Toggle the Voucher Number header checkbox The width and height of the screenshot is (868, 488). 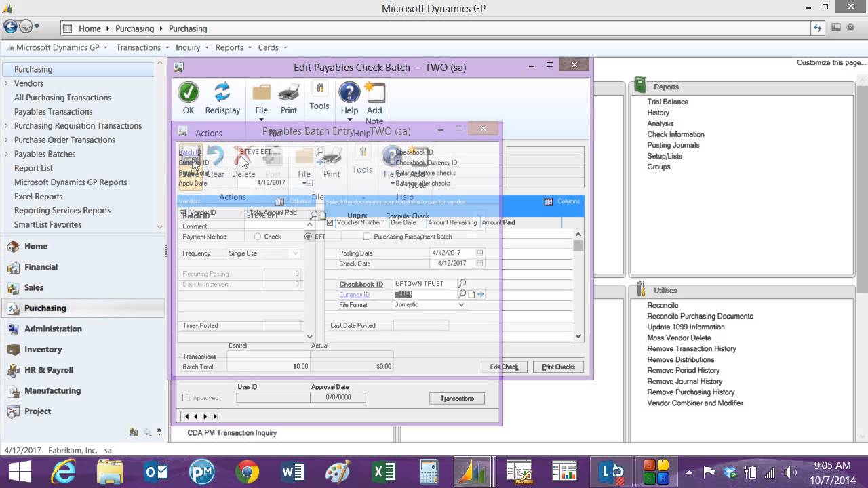[x=330, y=222]
